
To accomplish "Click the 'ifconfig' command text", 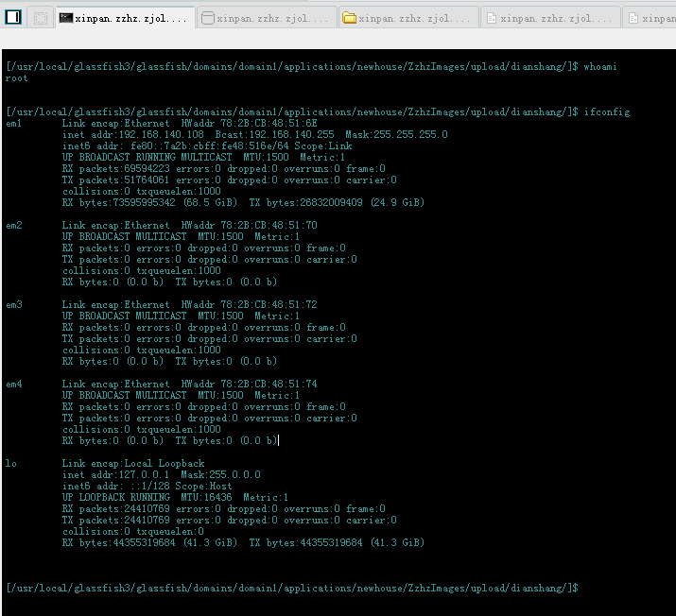I will (x=607, y=112).
